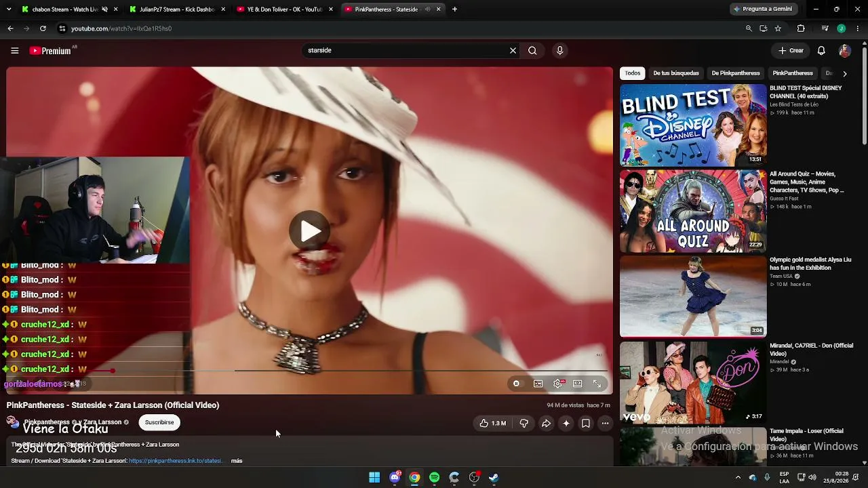Viewport: 868px width, 488px height.
Task: Click the address bar URL
Action: pyautogui.click(x=121, y=28)
